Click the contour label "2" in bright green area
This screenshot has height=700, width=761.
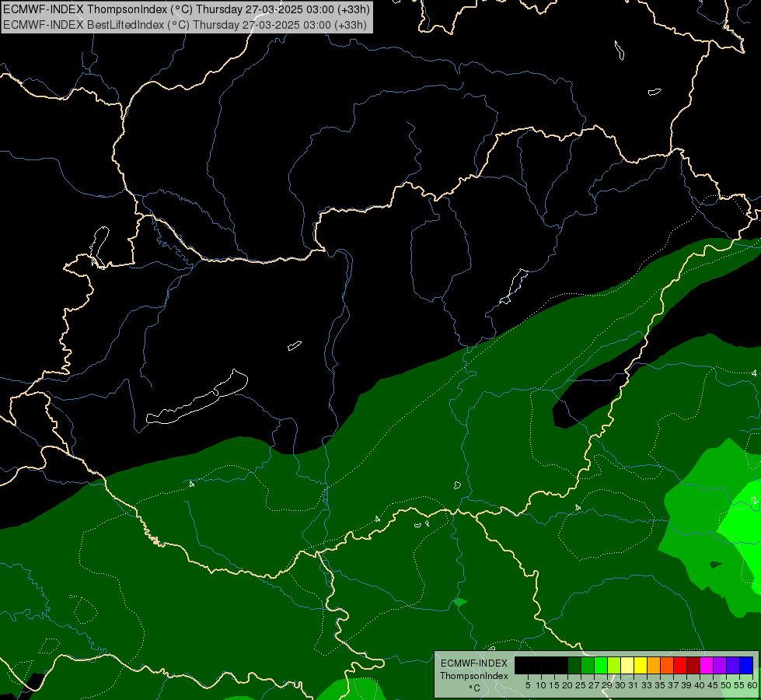[x=754, y=500]
